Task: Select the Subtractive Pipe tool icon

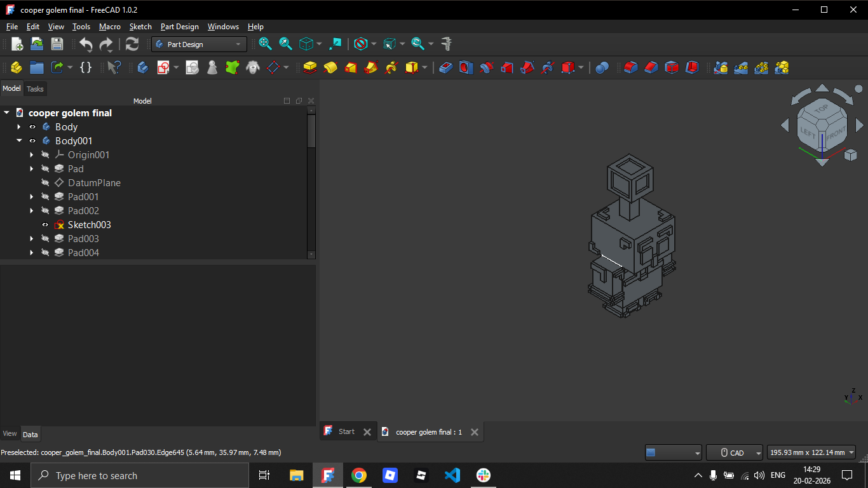Action: [527, 67]
